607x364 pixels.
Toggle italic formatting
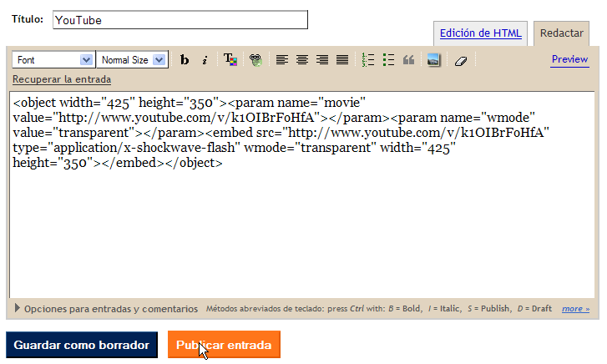coord(204,60)
